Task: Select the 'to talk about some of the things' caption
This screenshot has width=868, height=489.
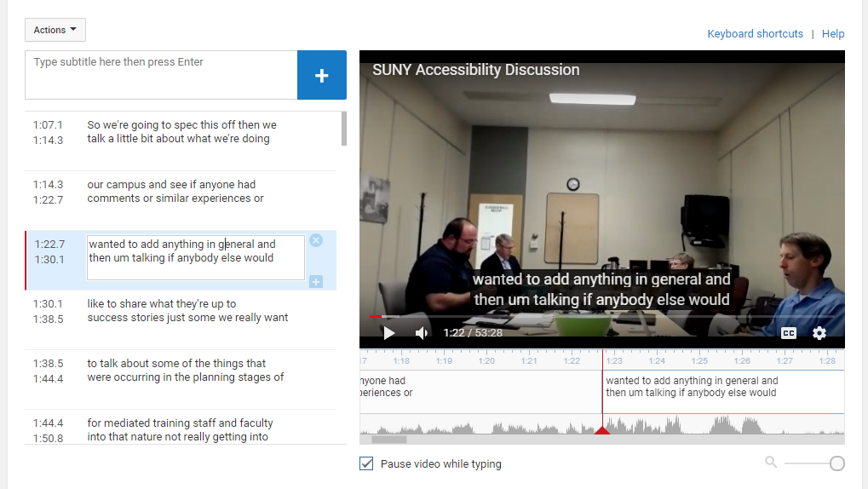Action: point(186,371)
